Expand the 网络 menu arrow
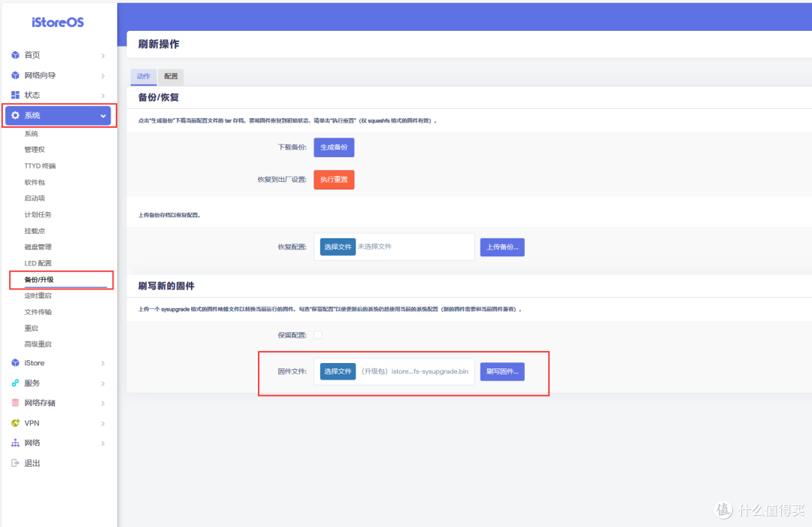The image size is (812, 527). click(103, 444)
